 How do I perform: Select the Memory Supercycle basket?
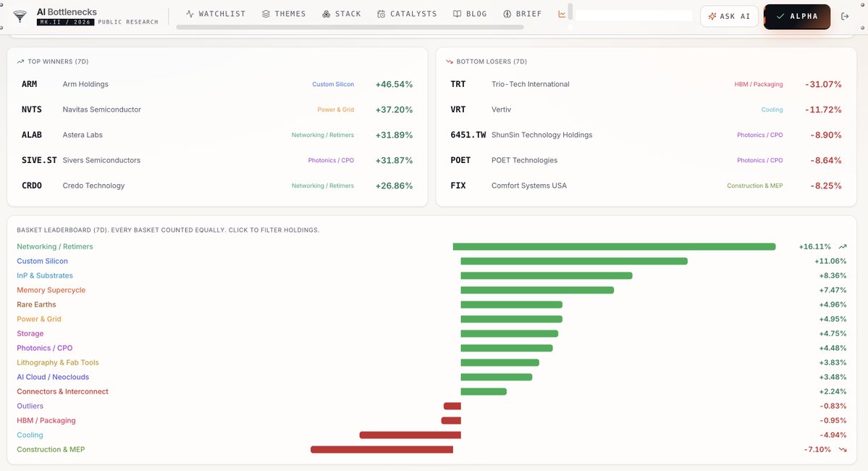(51, 290)
